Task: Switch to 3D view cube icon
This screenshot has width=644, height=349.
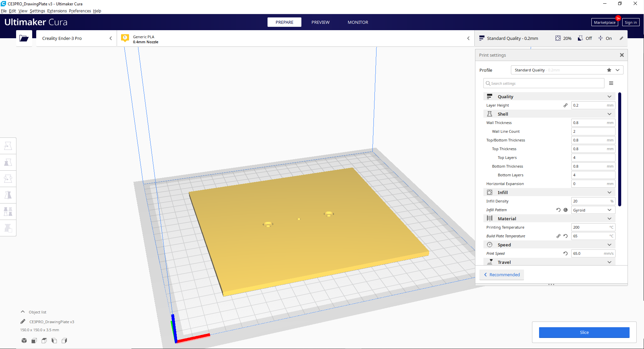Action: (24, 341)
